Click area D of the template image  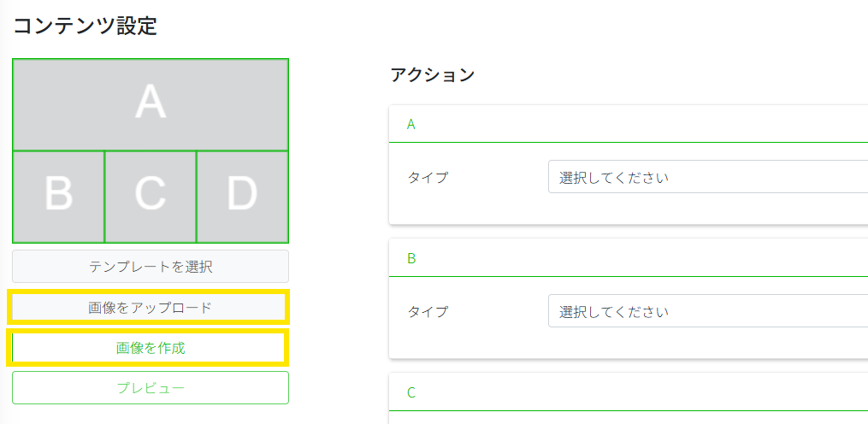coord(242,196)
